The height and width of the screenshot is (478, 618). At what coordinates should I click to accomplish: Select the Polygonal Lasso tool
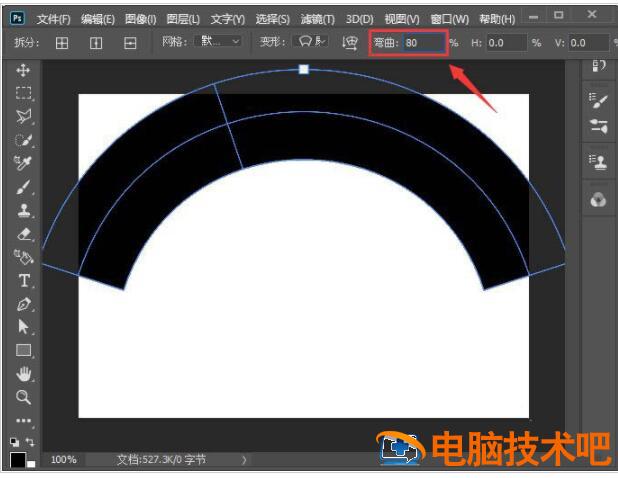coord(24,116)
